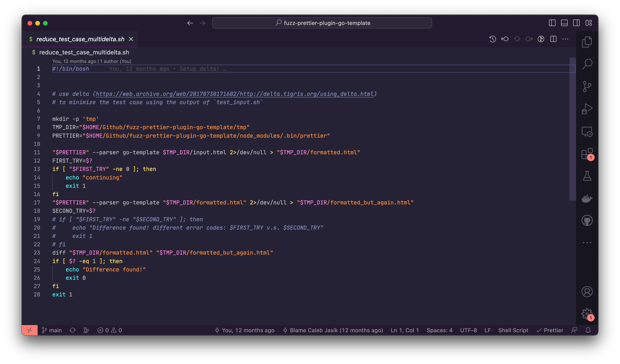The width and height of the screenshot is (620, 364).
Task: Click the Shell Script language mode
Action: (513, 330)
